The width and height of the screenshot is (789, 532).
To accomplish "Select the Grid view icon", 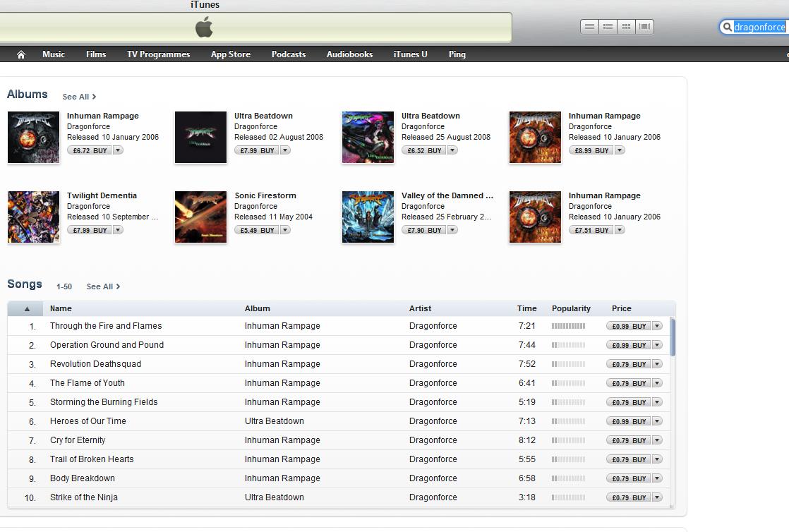I will click(626, 26).
